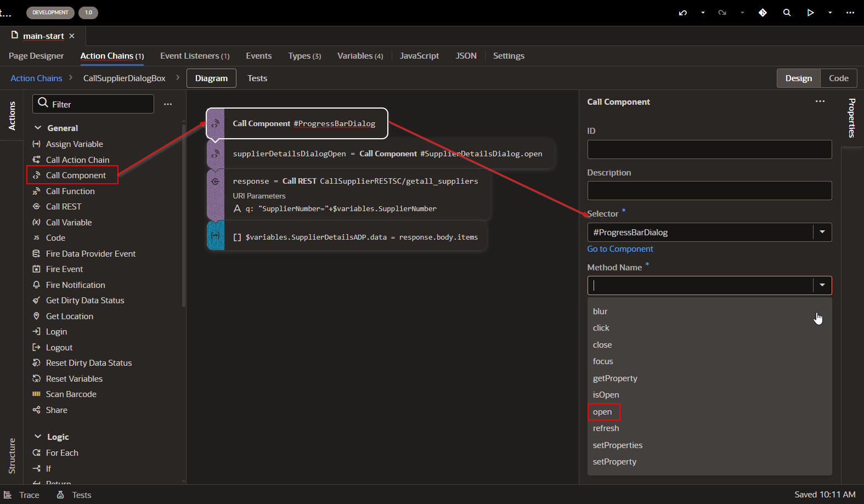Select the Call Action Chain action icon
864x504 pixels.
pyautogui.click(x=36, y=160)
